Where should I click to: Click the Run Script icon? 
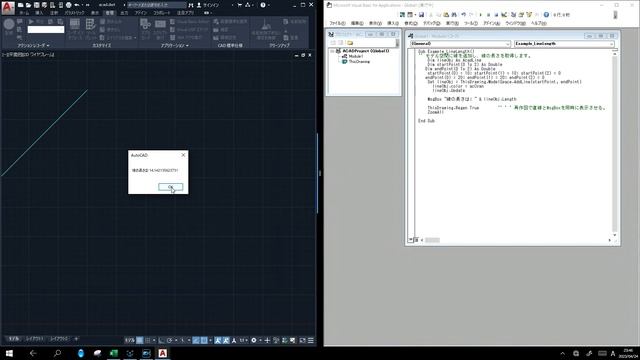pos(160,24)
